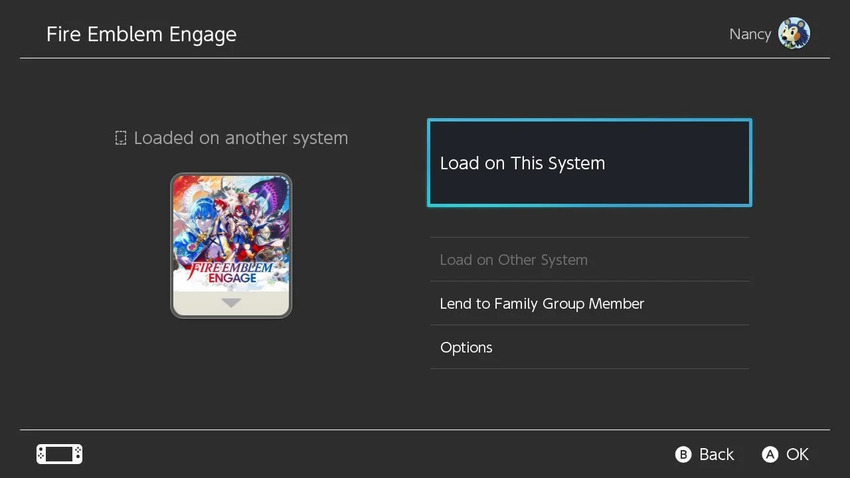Click the A button icon
The image size is (850, 478).
[770, 454]
